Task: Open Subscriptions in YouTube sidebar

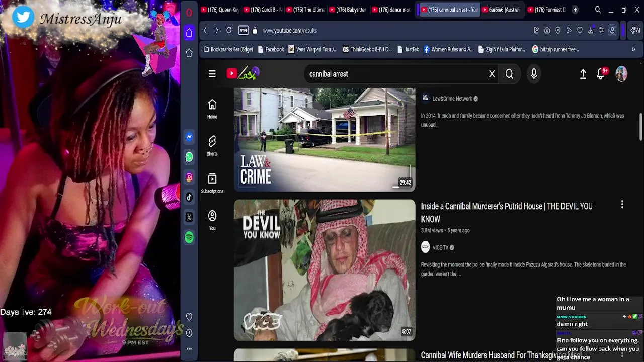Action: tap(212, 183)
